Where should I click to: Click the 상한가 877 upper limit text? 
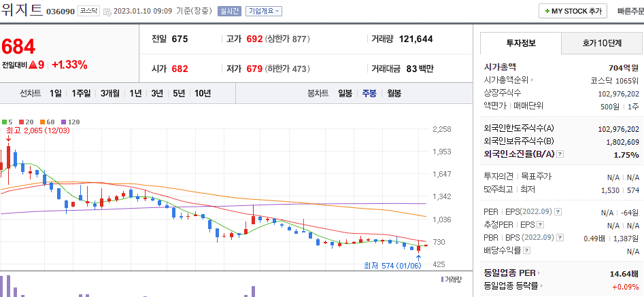288,39
